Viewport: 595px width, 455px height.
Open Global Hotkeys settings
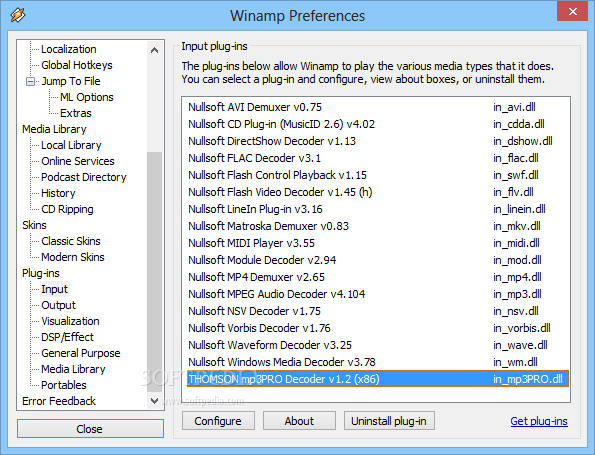77,65
